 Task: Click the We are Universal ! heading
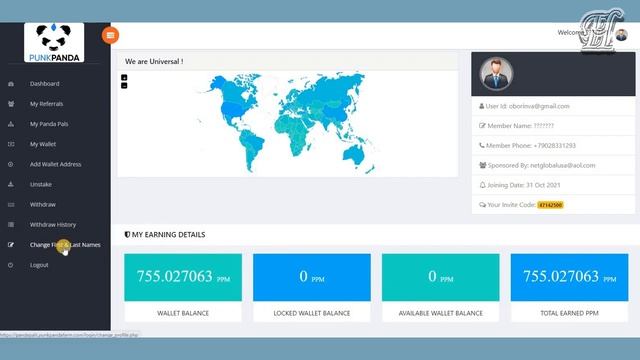click(154, 62)
